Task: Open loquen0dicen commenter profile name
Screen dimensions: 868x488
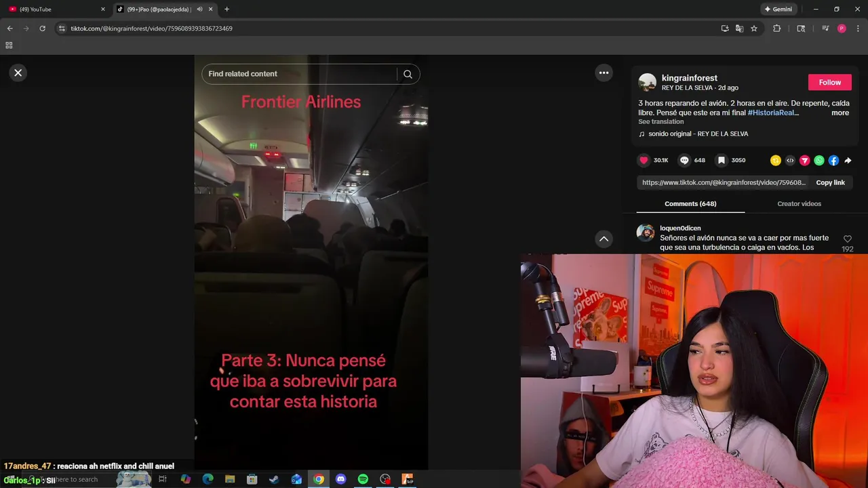Action: pos(680,228)
